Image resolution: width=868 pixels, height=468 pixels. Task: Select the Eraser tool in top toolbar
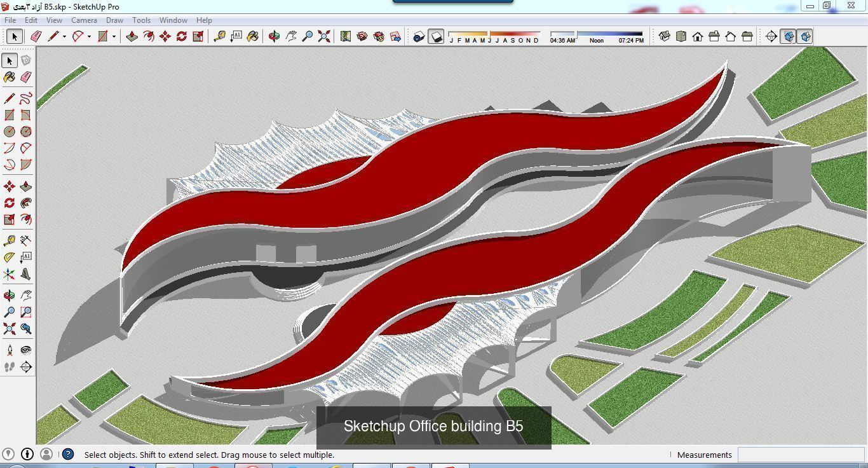click(36, 36)
